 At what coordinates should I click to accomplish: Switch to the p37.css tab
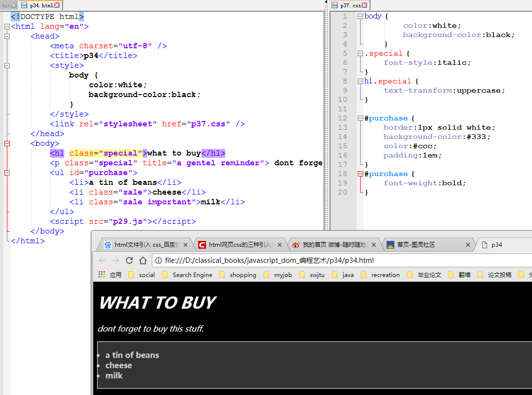pyautogui.click(x=350, y=5)
